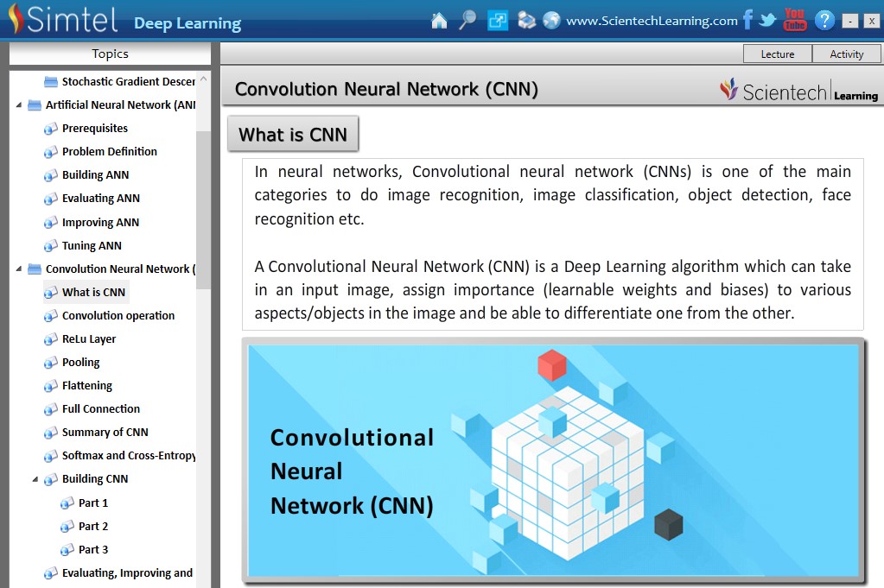The image size is (884, 588).
Task: Click the globe icon beside Part 3
Action: (x=67, y=550)
